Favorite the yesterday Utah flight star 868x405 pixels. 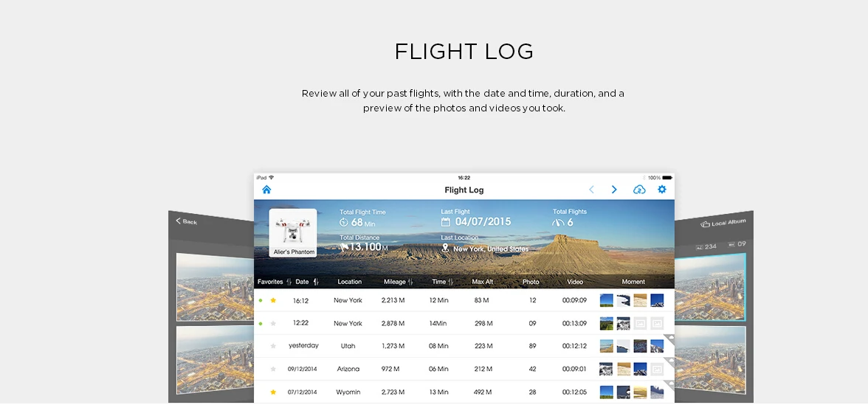click(x=273, y=346)
